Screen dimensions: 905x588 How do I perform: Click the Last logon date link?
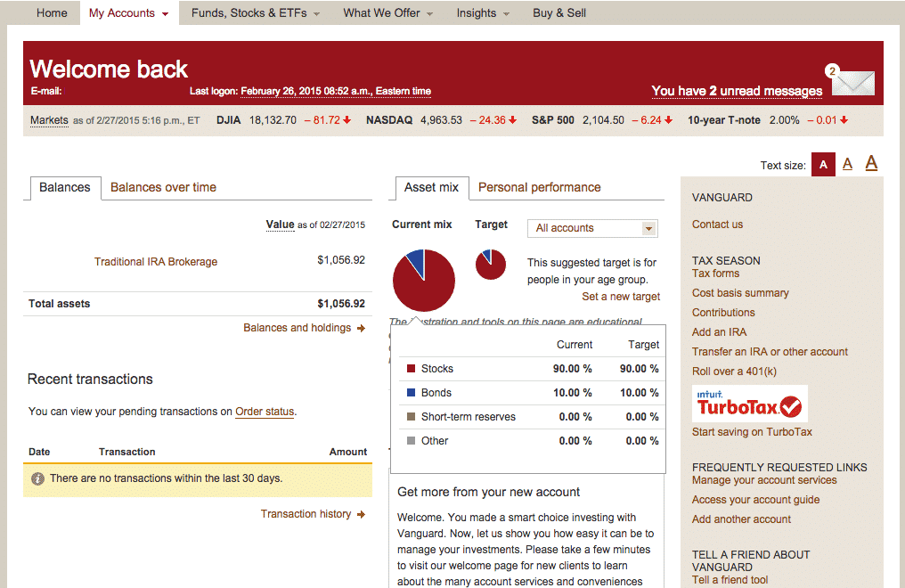click(x=336, y=91)
